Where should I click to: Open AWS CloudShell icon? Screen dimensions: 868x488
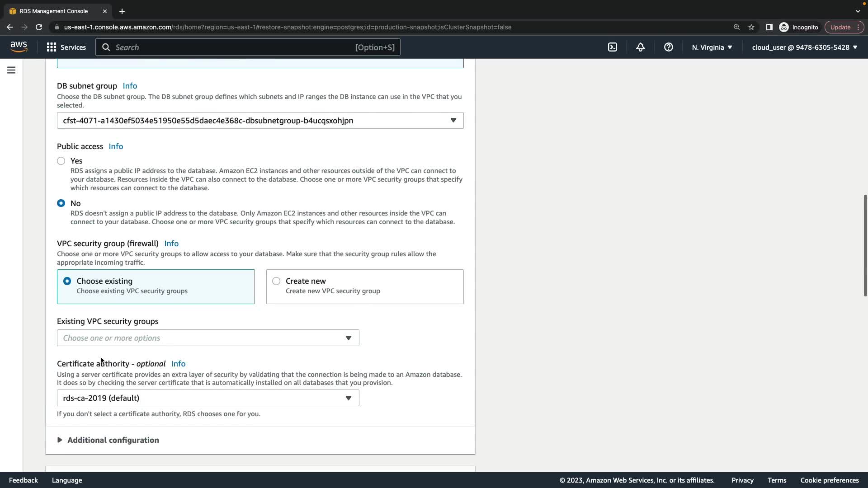(x=613, y=47)
